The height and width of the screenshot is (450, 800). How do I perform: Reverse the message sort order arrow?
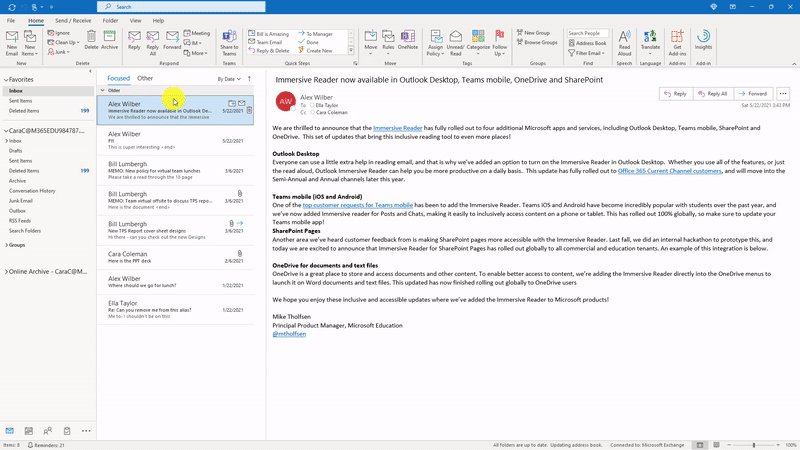249,79
